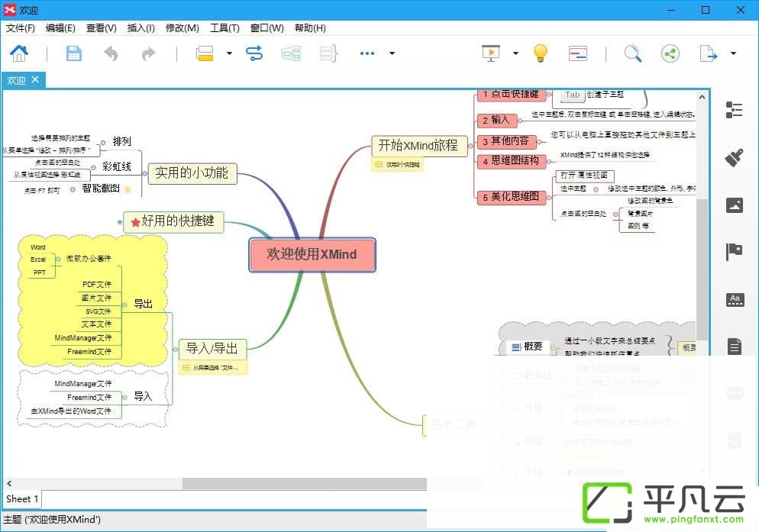Select the PDF文件 export item
Image resolution: width=759 pixels, height=532 pixels.
pos(97,285)
